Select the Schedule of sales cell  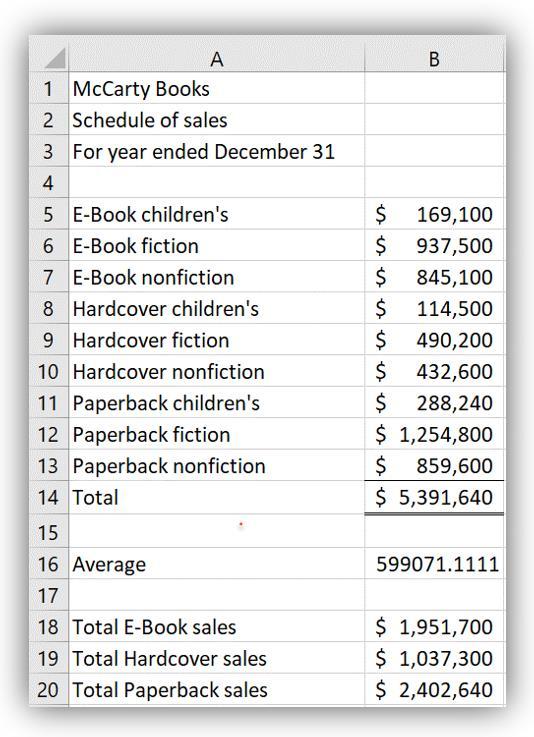point(217,119)
